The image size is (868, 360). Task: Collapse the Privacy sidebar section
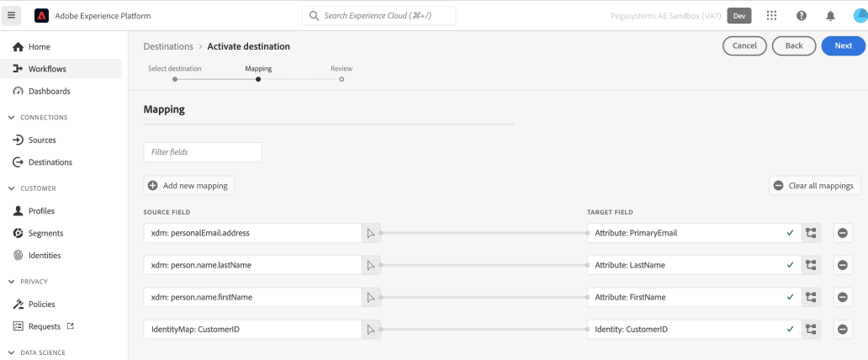[12, 282]
